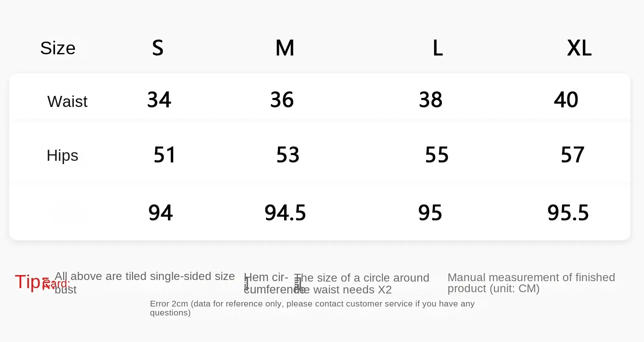
Task: Click the ruler icon before 'Hem circumference'
Action: [247, 283]
